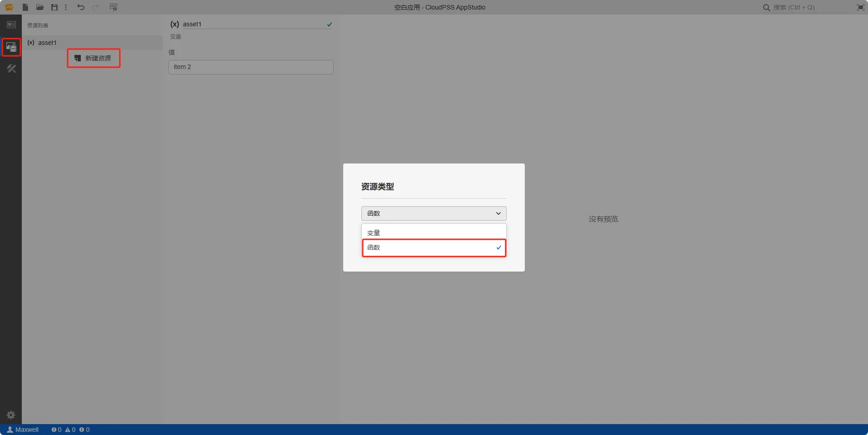Confirm asset name with green checkmark
This screenshot has height=435, width=868.
click(x=330, y=25)
